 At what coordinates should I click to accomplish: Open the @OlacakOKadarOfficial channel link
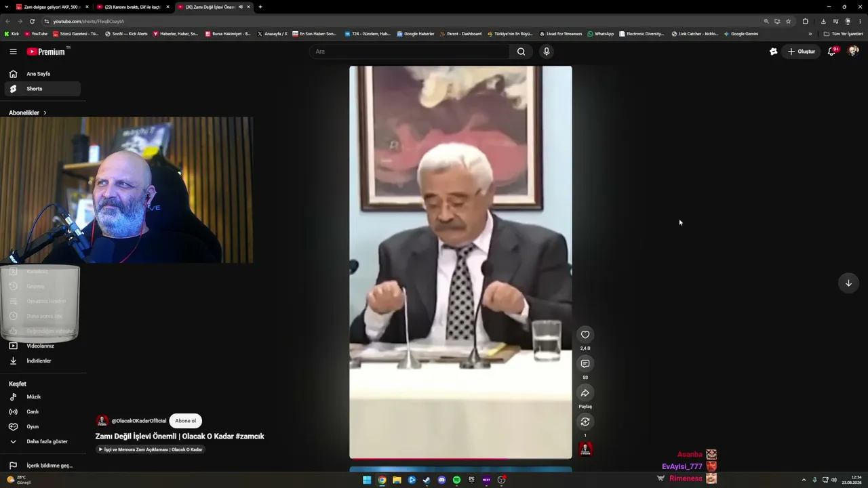138,421
